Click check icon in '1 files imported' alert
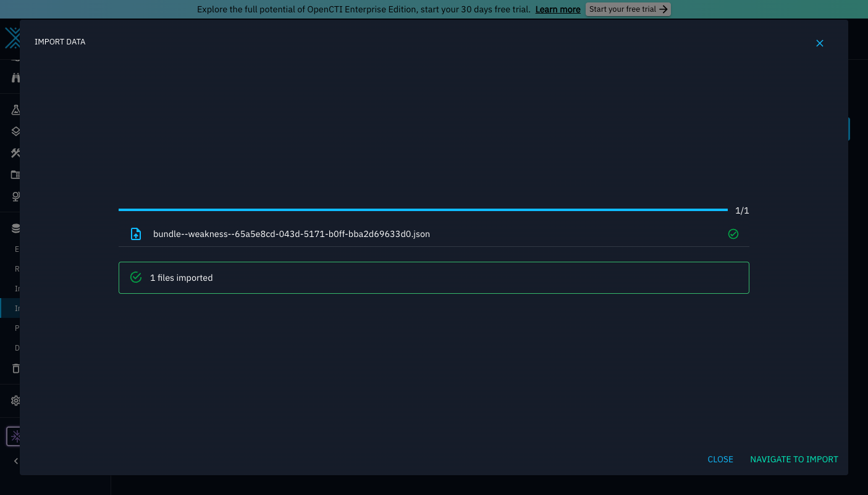Viewport: 868px width, 495px height. (x=136, y=278)
